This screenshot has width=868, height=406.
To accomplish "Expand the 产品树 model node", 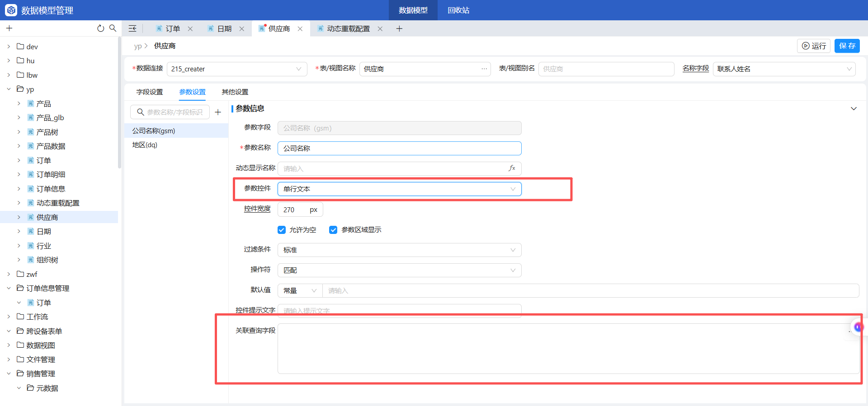I will (x=19, y=132).
